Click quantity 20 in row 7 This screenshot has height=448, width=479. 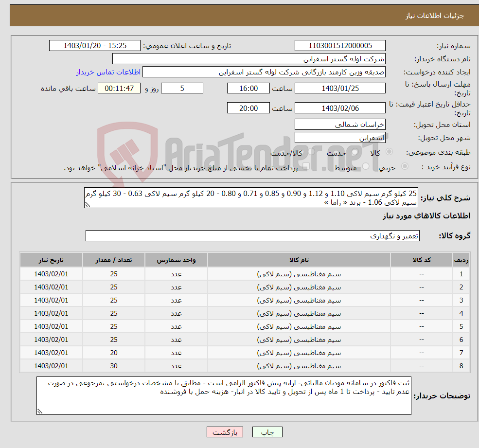[114, 353]
